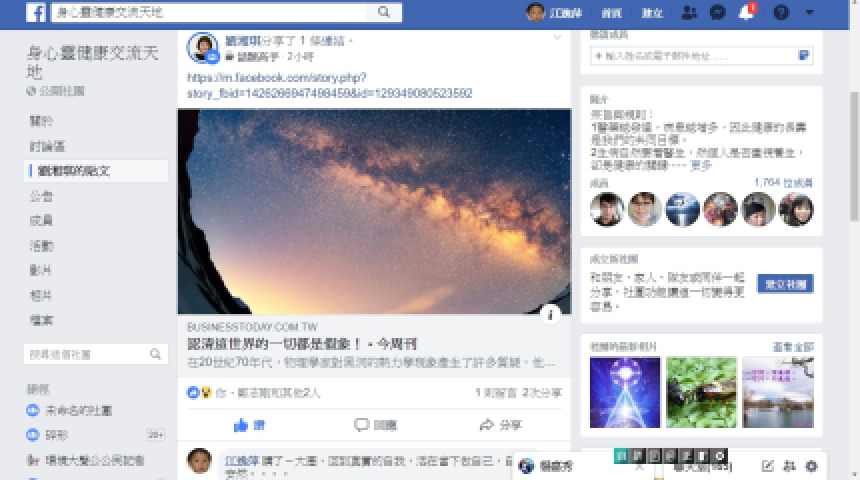Click the search magnifier in top bar
This screenshot has width=860, height=480.
tap(384, 12)
